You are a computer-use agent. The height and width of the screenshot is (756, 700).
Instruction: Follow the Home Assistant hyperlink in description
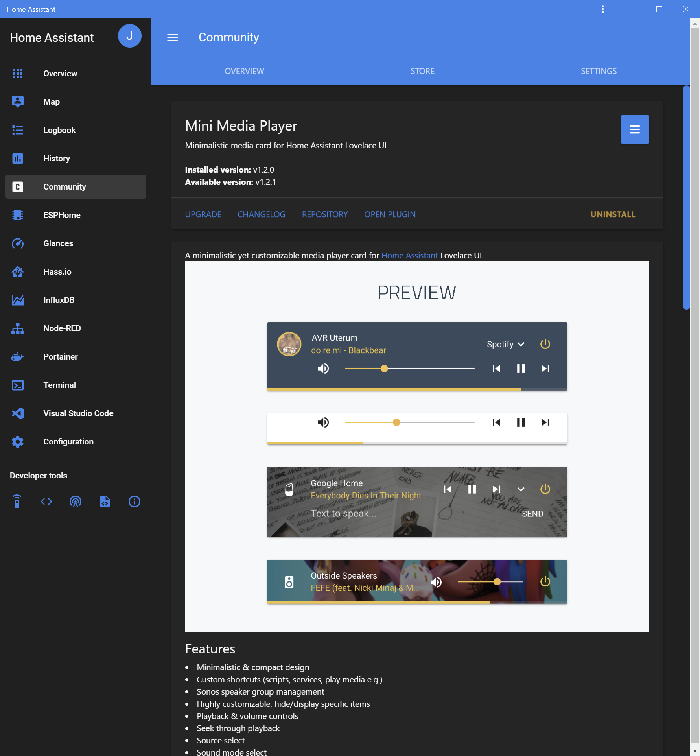409,256
